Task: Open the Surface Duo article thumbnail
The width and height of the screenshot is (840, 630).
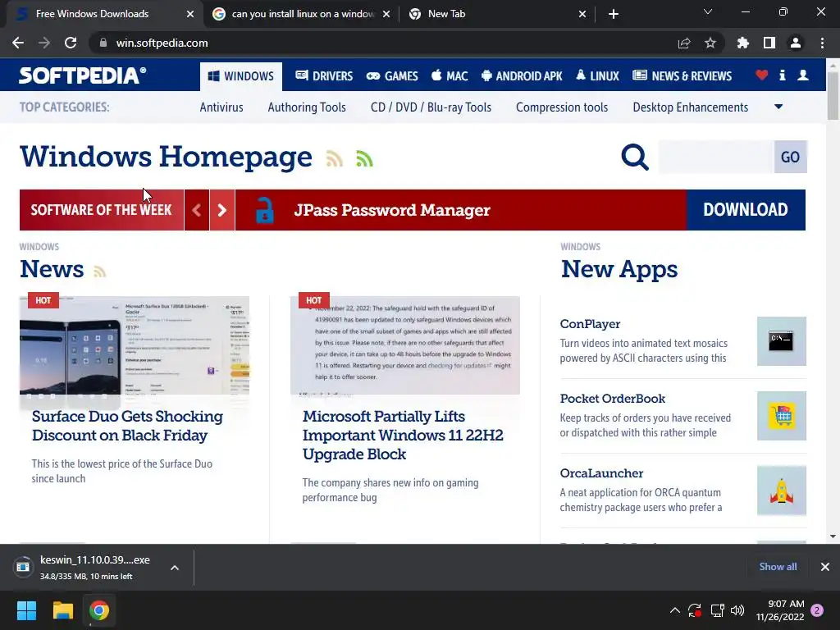Action: pos(135,345)
